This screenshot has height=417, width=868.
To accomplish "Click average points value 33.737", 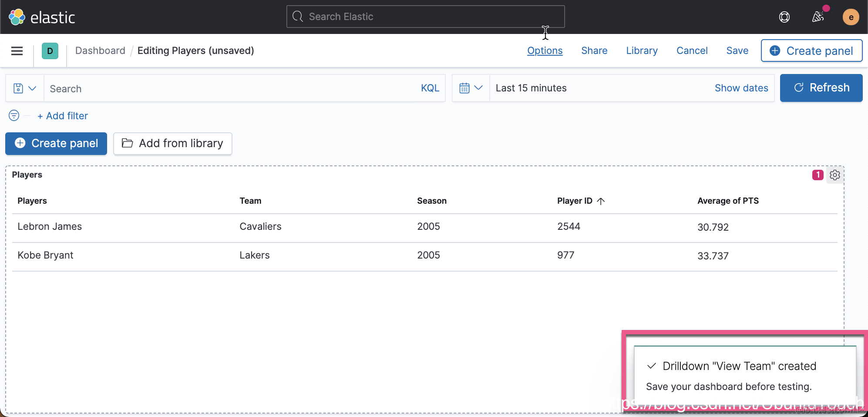I will point(713,256).
